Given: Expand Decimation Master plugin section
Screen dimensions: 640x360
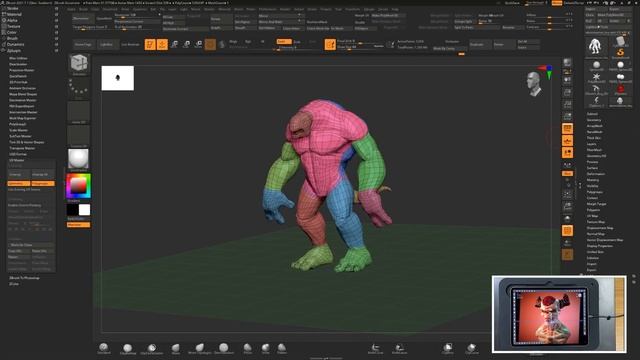Looking at the screenshot, I should (x=22, y=100).
